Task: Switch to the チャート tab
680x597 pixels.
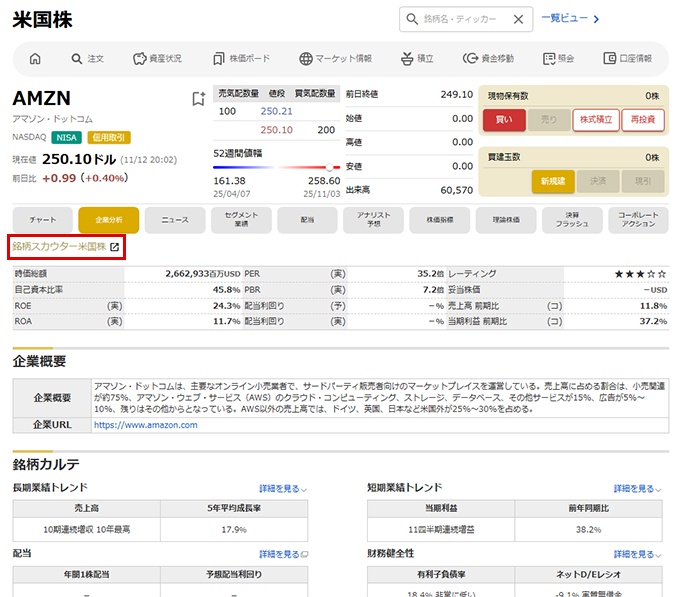Action: pyautogui.click(x=43, y=220)
